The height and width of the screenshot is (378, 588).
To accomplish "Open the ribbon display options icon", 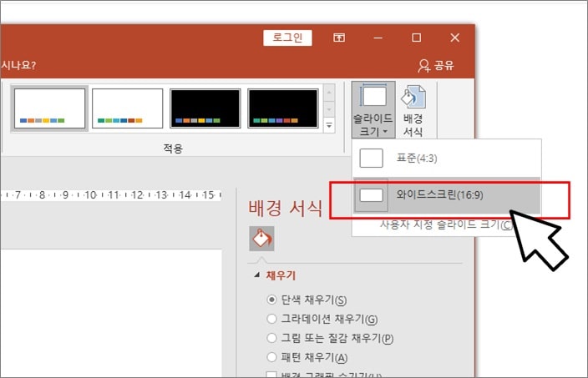I will [x=339, y=38].
